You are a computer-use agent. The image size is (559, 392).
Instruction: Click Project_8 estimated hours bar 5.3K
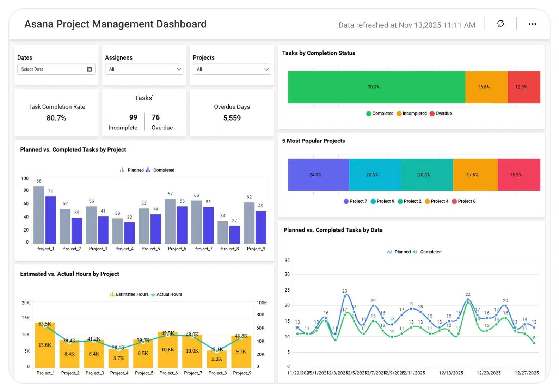tap(217, 359)
